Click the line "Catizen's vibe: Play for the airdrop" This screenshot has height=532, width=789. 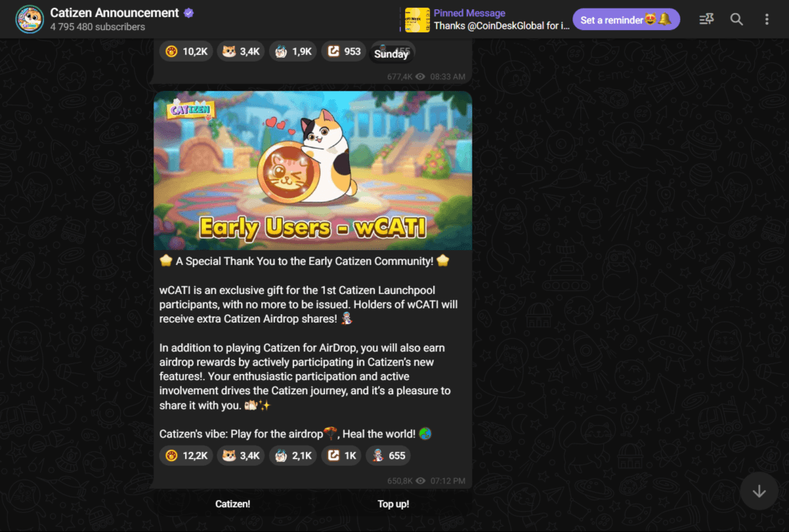241,434
